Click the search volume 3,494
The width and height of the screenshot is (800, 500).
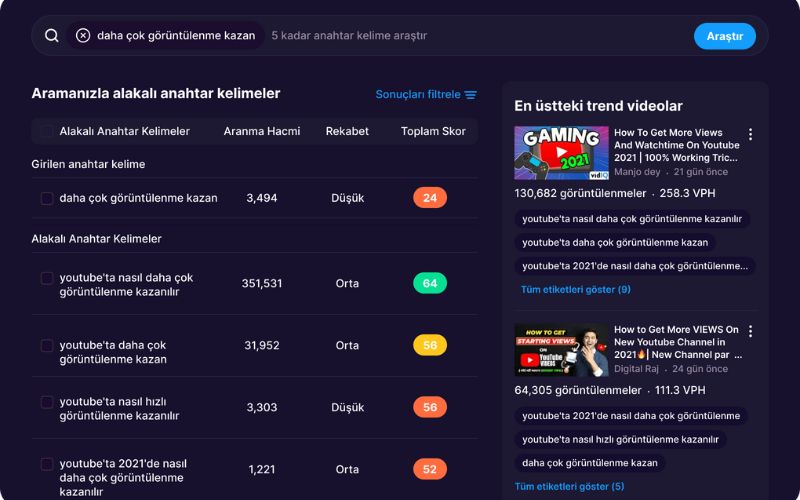click(x=262, y=198)
